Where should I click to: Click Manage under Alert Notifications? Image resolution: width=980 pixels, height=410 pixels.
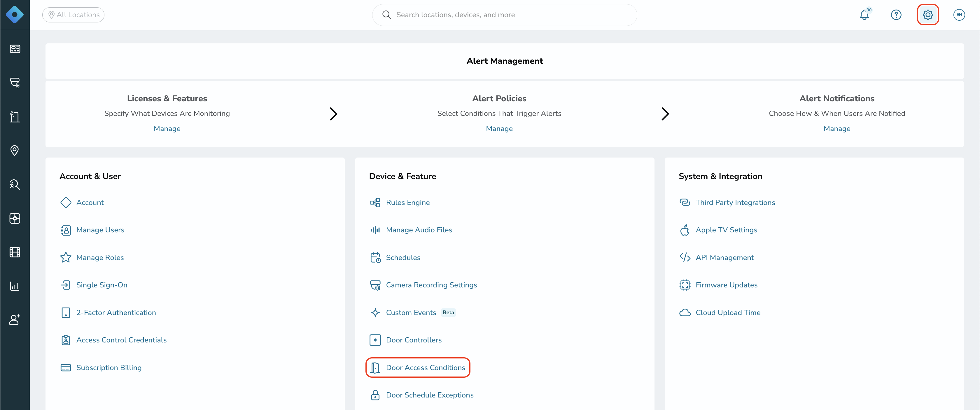click(x=836, y=128)
